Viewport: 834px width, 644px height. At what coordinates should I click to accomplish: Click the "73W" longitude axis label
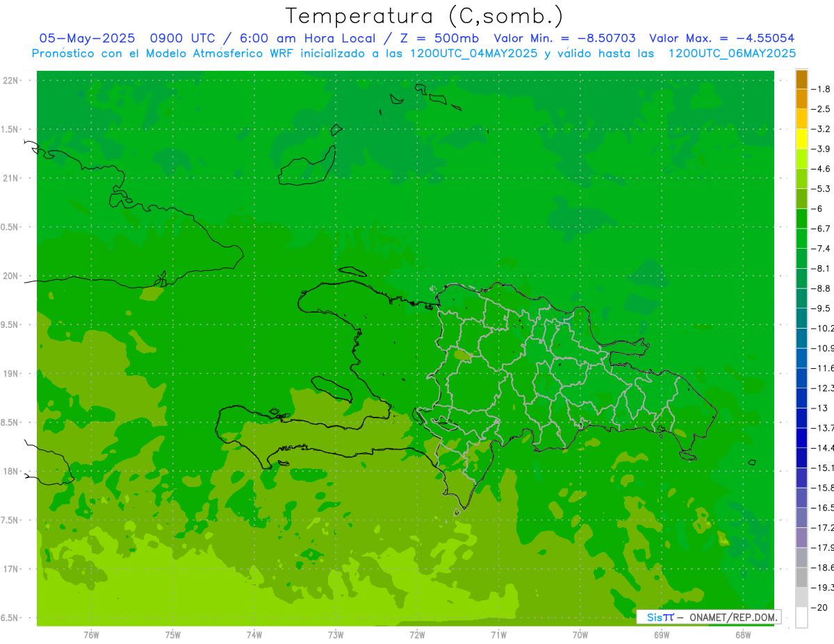(x=336, y=635)
